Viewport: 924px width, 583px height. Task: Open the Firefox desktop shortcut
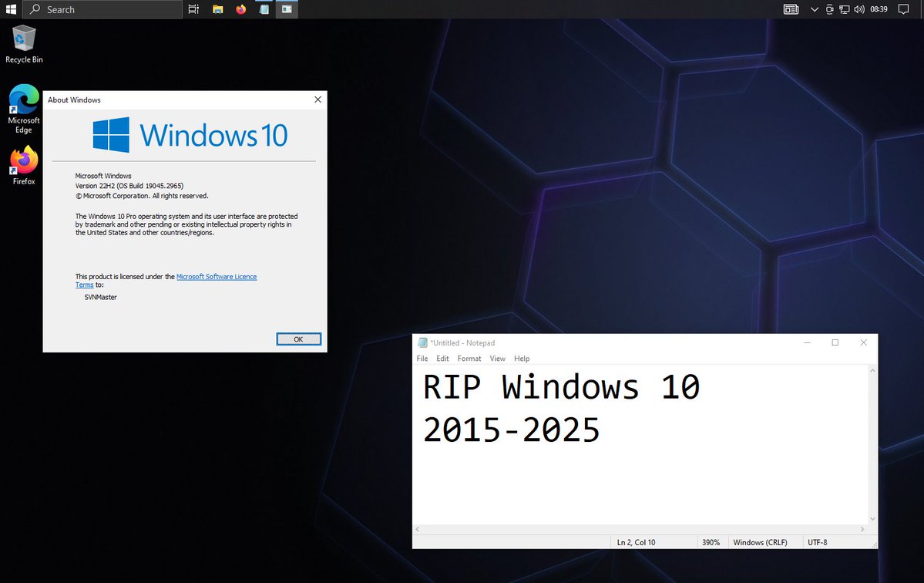23,160
